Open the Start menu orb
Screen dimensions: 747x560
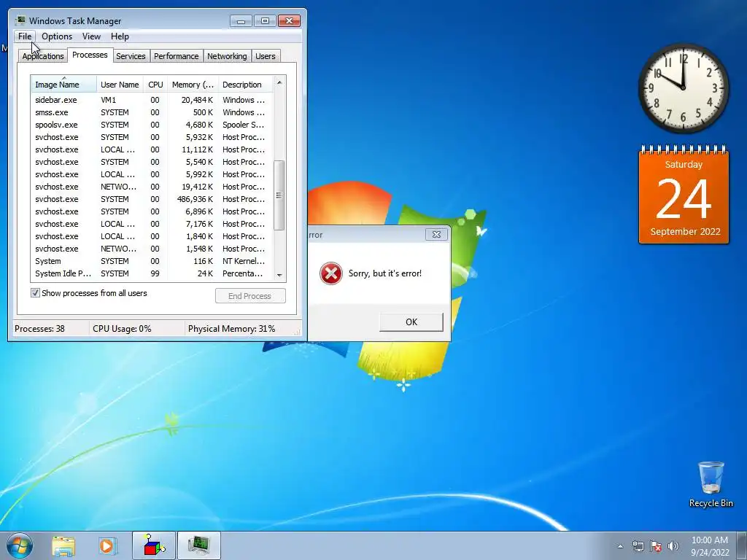[20, 545]
